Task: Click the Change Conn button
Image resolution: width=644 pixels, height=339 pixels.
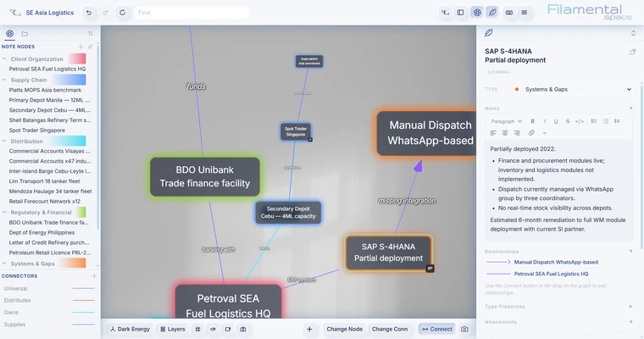Action: point(390,329)
